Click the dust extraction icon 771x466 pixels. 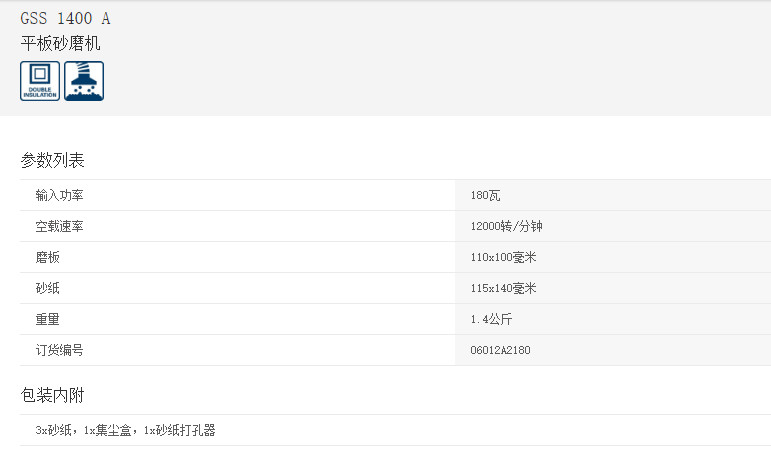(x=84, y=81)
